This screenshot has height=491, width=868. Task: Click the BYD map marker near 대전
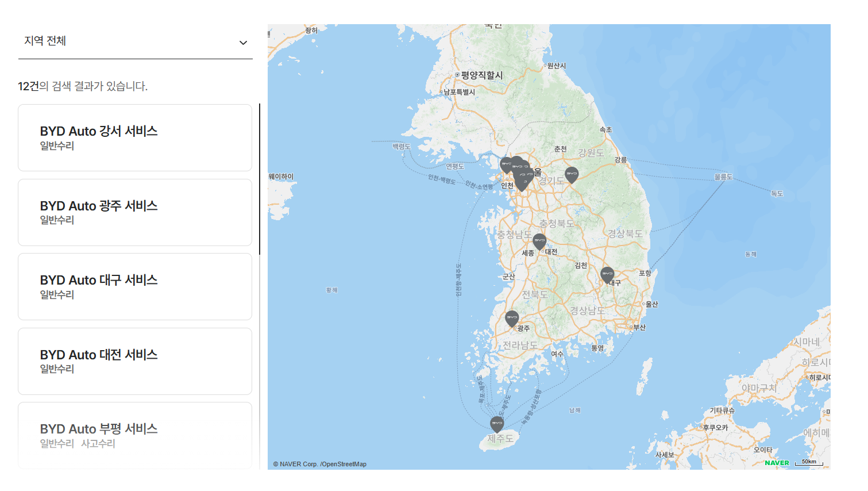click(539, 241)
